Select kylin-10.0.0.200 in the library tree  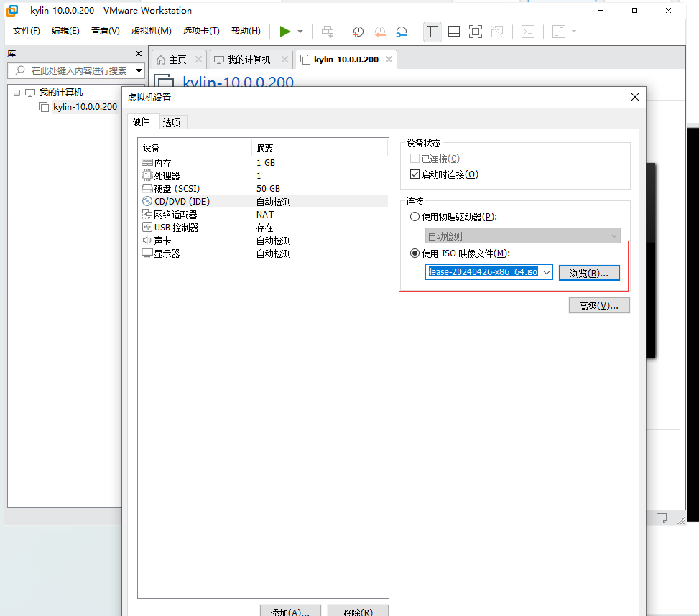85,107
